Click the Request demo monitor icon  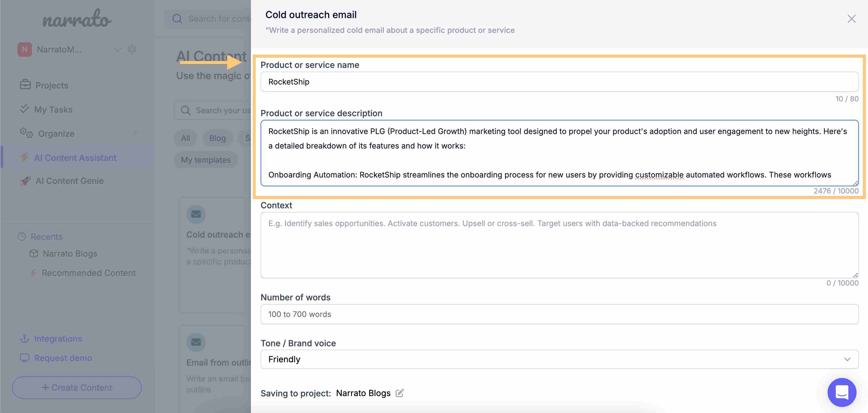click(x=25, y=358)
